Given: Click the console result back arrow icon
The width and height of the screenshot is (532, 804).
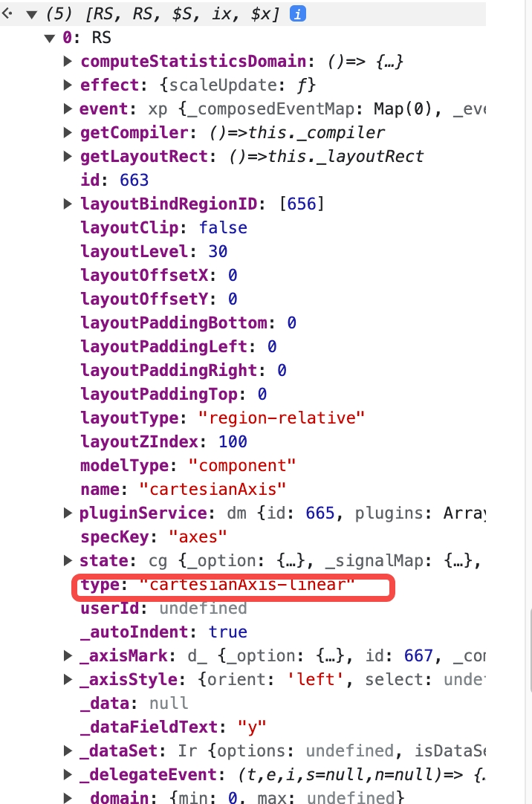Looking at the screenshot, I should [7, 14].
